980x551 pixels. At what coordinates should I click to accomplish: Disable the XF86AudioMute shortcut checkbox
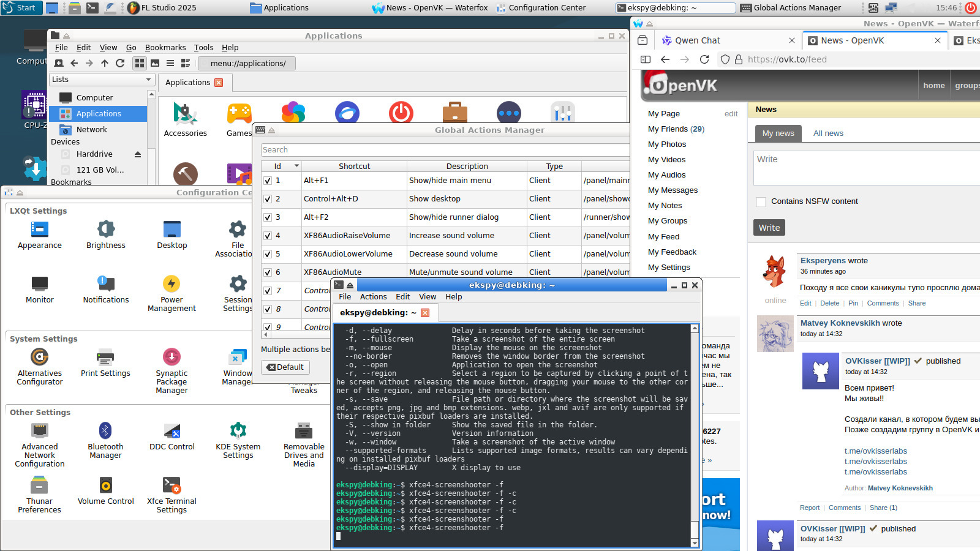pyautogui.click(x=268, y=272)
